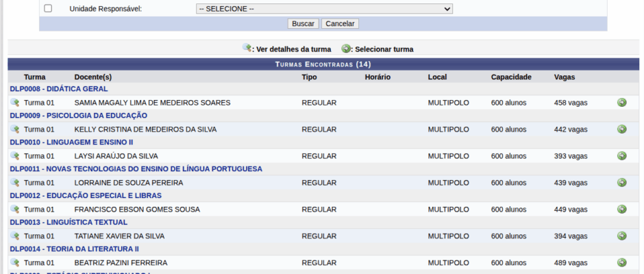View details of Linguística Textual turma

[x=14, y=236]
